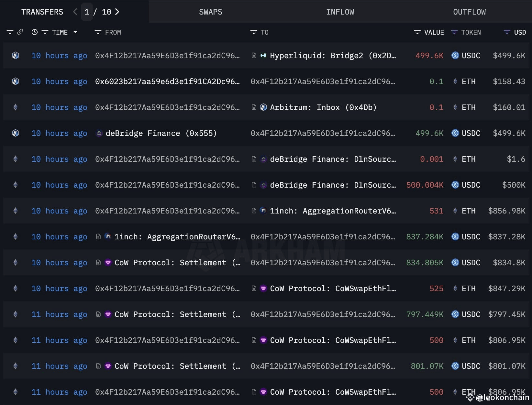Click contract document icon beside Hyperliquid: Bridge2
The image size is (532, 405).
[254, 55]
